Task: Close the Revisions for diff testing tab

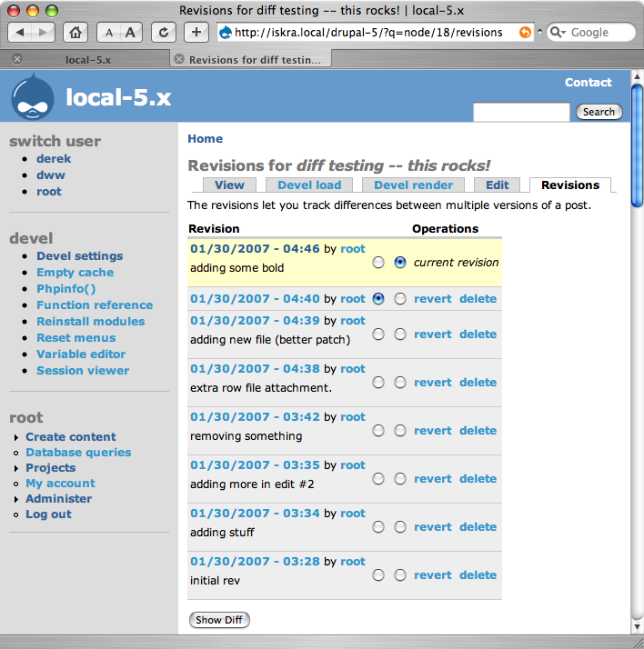Action: point(179,59)
